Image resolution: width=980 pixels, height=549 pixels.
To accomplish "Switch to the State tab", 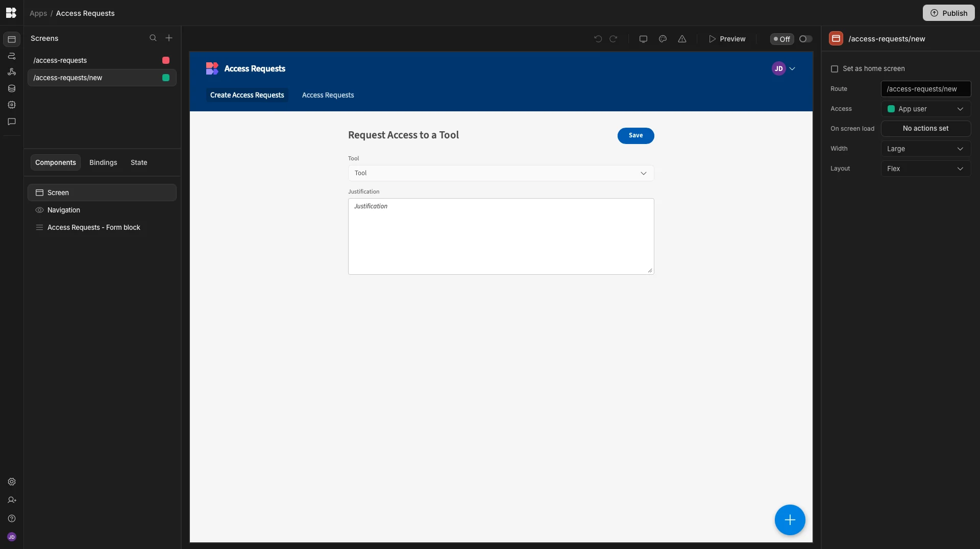I will tap(139, 162).
